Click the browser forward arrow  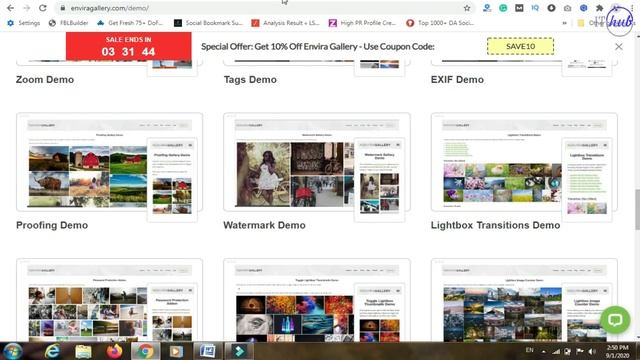click(27, 8)
